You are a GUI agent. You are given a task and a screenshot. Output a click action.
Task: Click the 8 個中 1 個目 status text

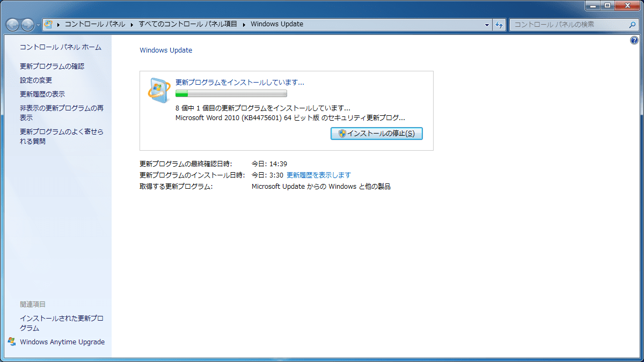[x=263, y=108]
